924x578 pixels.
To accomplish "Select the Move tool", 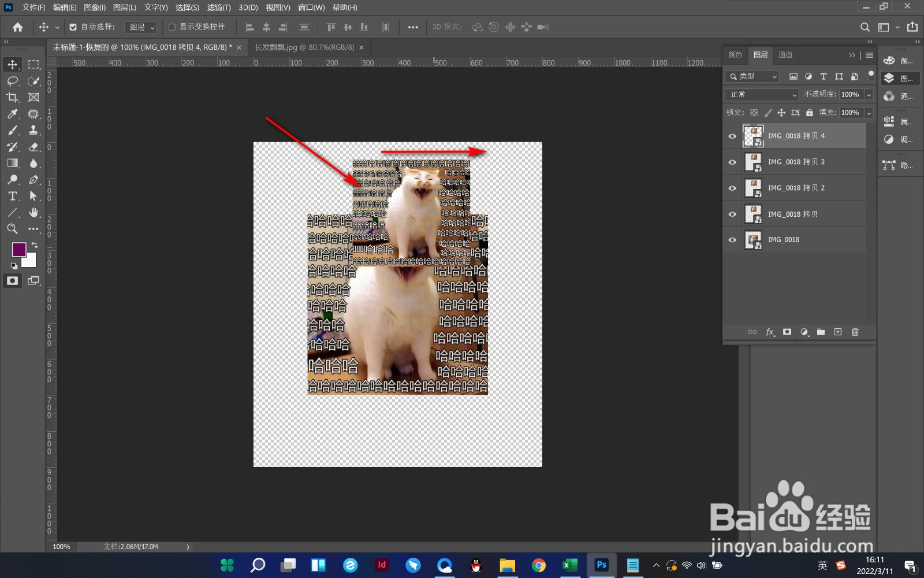I will tap(13, 64).
